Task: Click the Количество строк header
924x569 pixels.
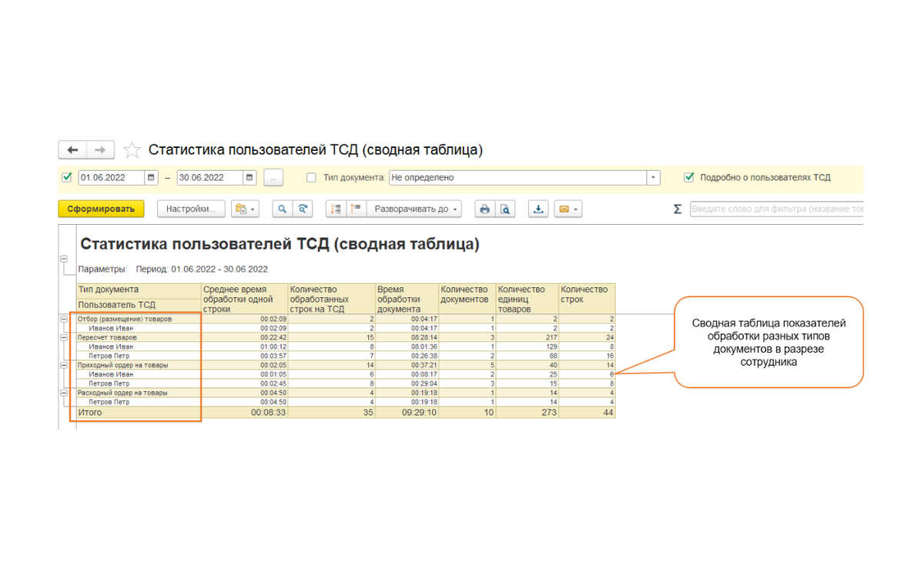Action: pyautogui.click(x=587, y=299)
